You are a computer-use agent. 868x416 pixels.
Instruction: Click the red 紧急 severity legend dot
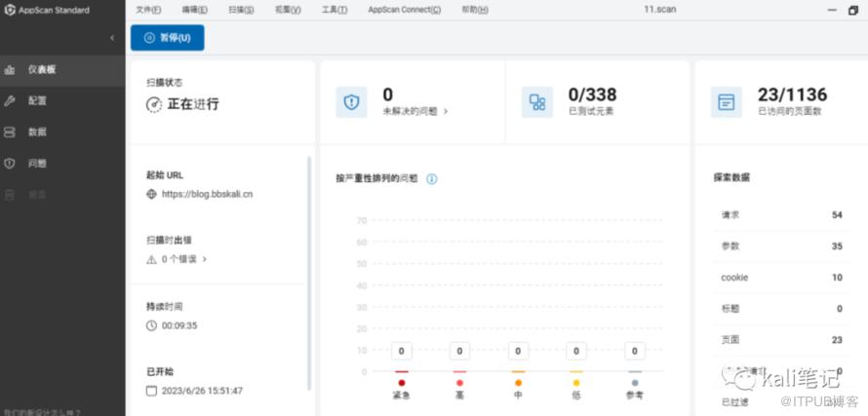402,383
